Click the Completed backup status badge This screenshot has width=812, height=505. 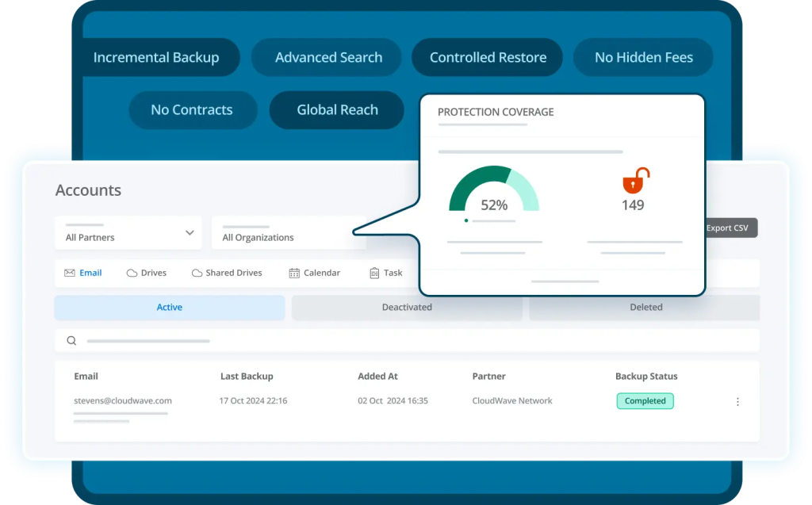tap(645, 401)
